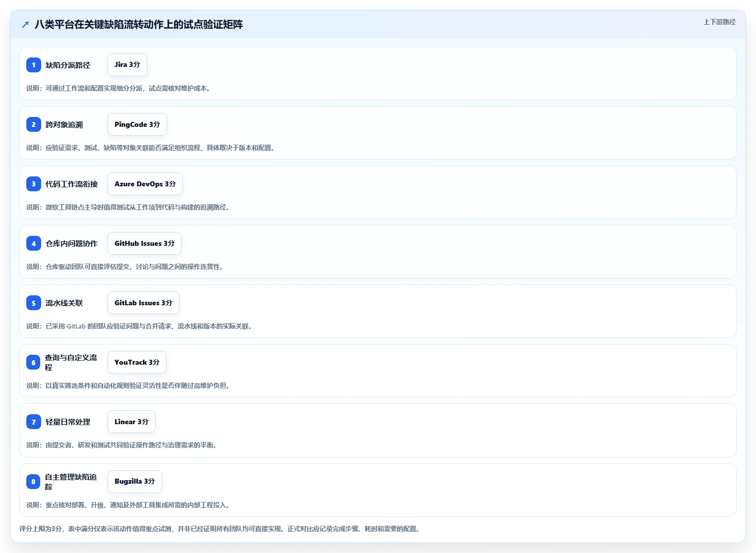Screen dimensions: 756x553
Task: Select the GitLab Issues 3分 chip
Action: 143,303
